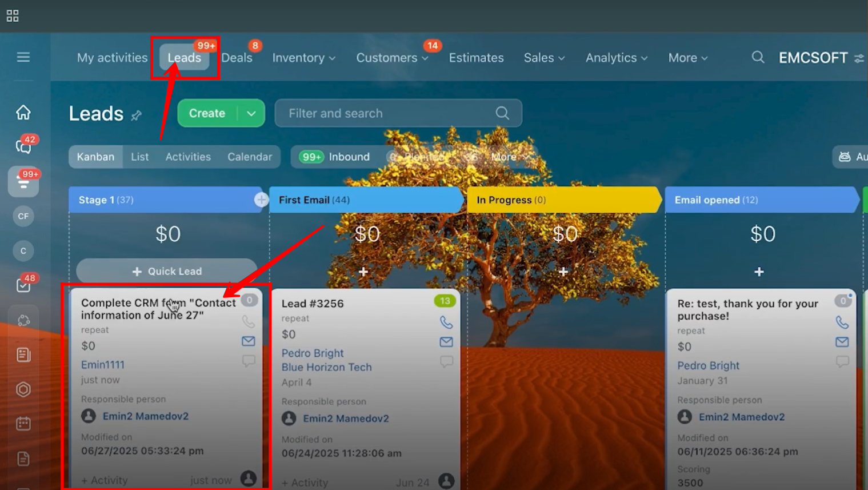
Task: Click email icon on Re: test card
Action: [842, 342]
